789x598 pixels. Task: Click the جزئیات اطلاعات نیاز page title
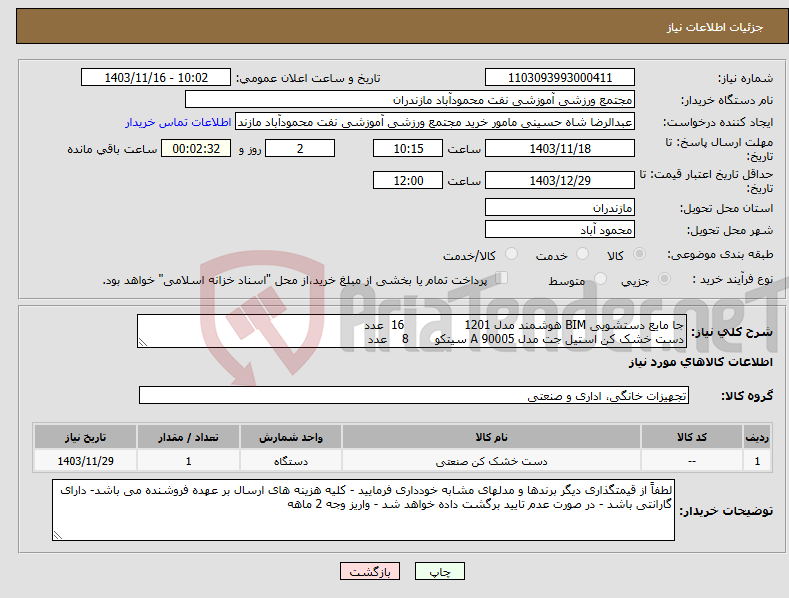[715, 27]
